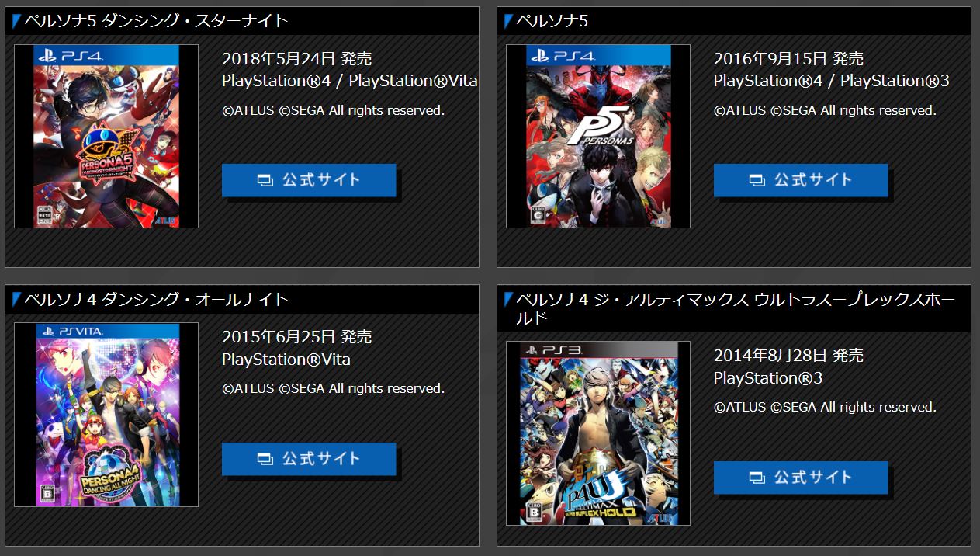
Task: Click blue marker beside ペルソナ5 ダンシング・スターナイト
Action: (x=17, y=21)
